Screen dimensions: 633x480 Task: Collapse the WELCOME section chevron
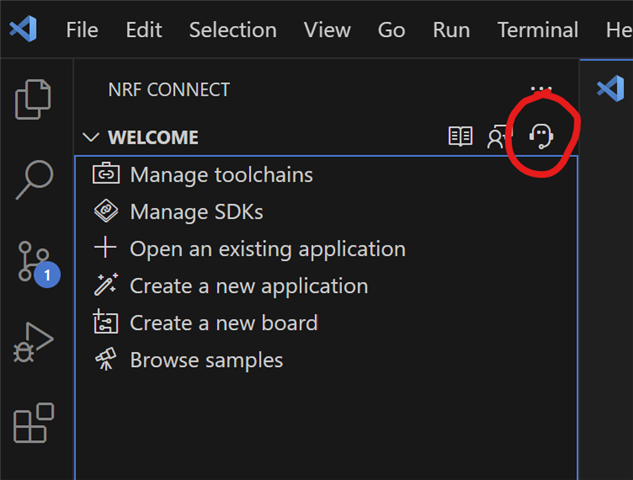[91, 137]
